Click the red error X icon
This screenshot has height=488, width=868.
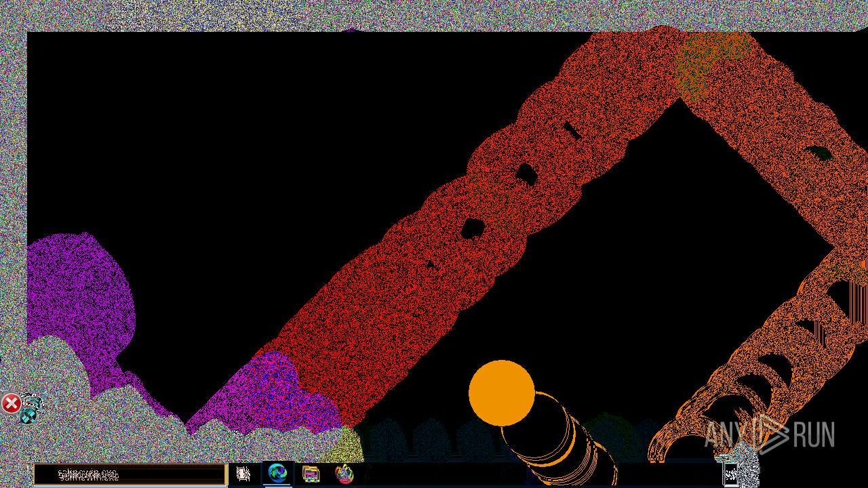(11, 404)
